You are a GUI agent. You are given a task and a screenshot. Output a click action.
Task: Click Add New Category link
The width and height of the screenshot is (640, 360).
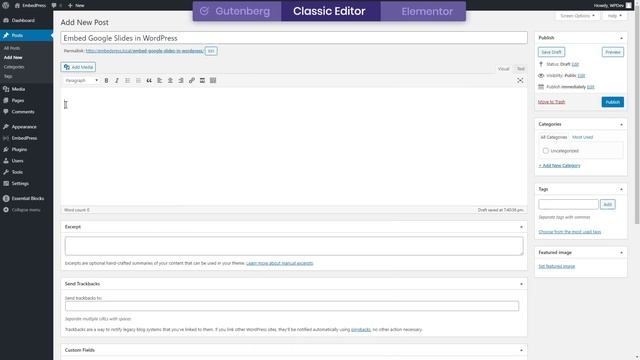tap(559, 166)
